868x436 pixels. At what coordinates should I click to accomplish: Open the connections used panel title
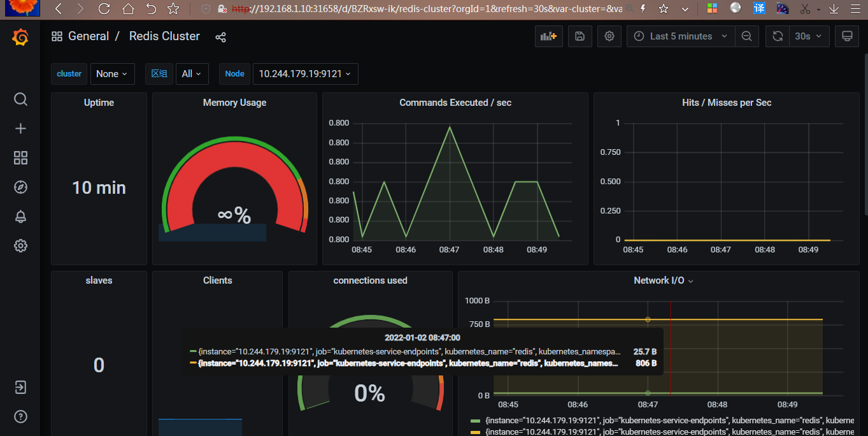click(370, 280)
